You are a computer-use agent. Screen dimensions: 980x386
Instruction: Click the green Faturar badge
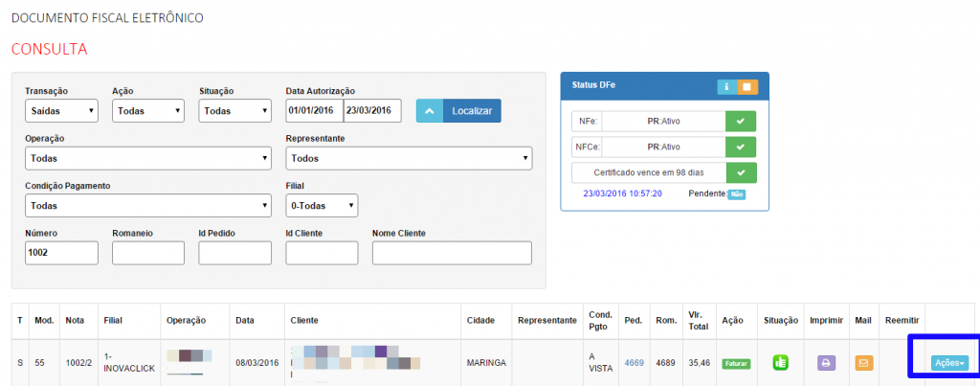point(735,363)
